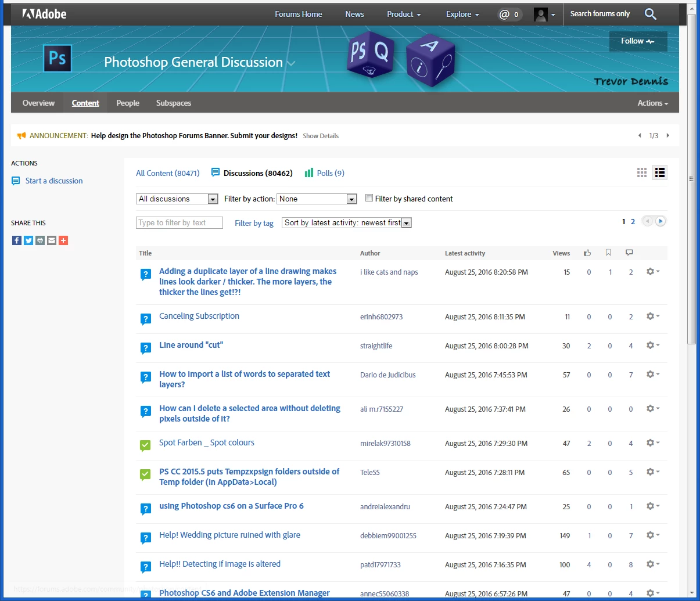
Task: Click the Start a discussion icon
Action: coord(16,181)
